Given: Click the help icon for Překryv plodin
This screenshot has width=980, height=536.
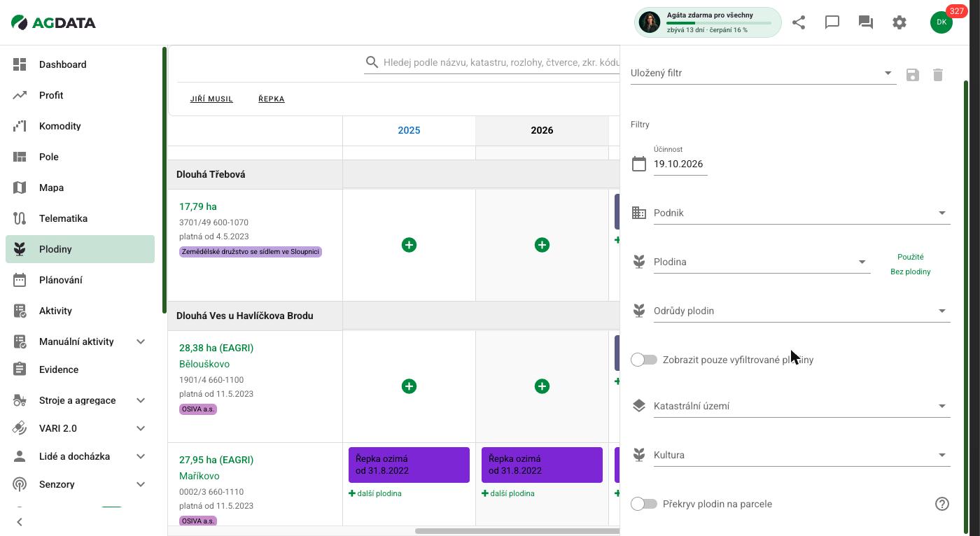Looking at the screenshot, I should [x=942, y=504].
